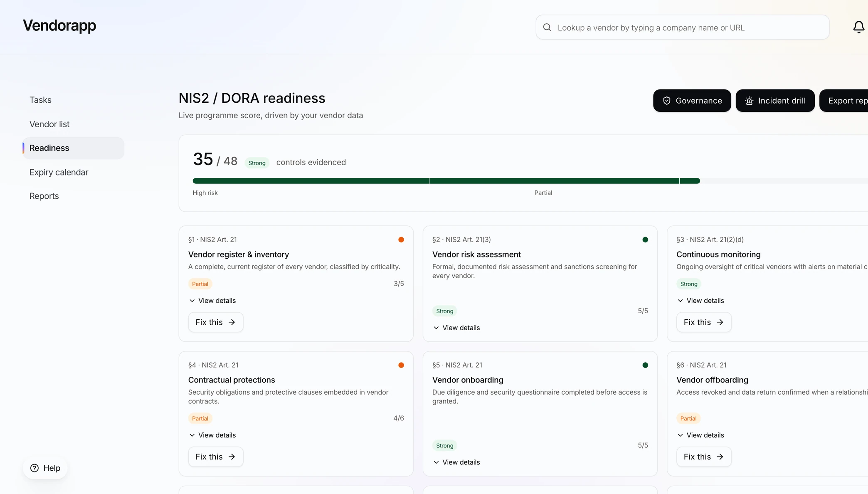The width and height of the screenshot is (868, 494).
Task: Open Expiry calendar in the sidebar
Action: (73, 172)
